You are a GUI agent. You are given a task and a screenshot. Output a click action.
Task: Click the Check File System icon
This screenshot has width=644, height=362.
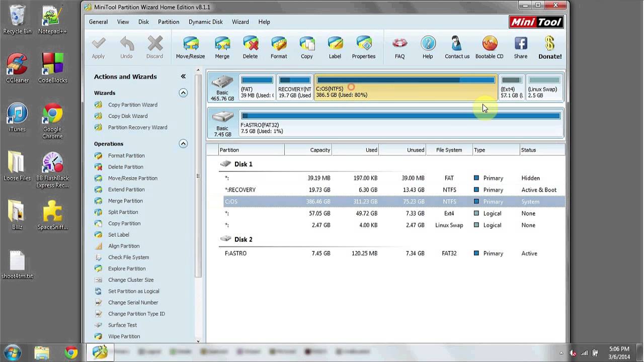98,257
